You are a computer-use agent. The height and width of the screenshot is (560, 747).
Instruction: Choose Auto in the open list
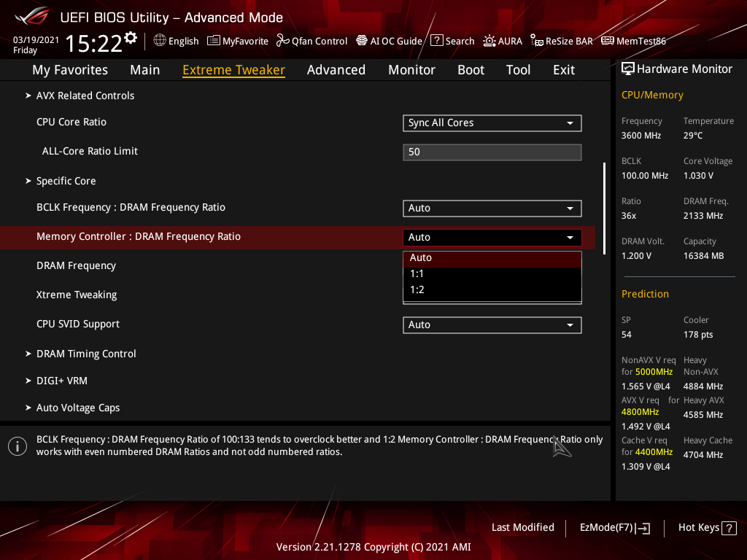[492, 258]
